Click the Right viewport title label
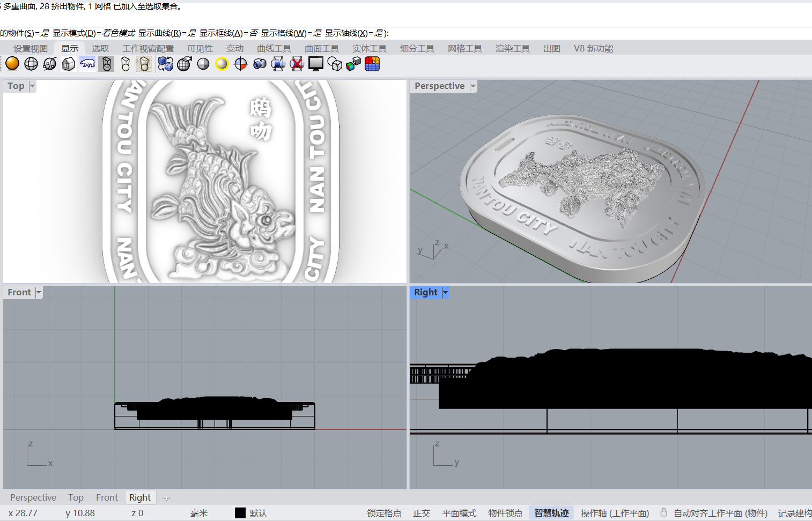Image resolution: width=812 pixels, height=521 pixels. pos(426,292)
